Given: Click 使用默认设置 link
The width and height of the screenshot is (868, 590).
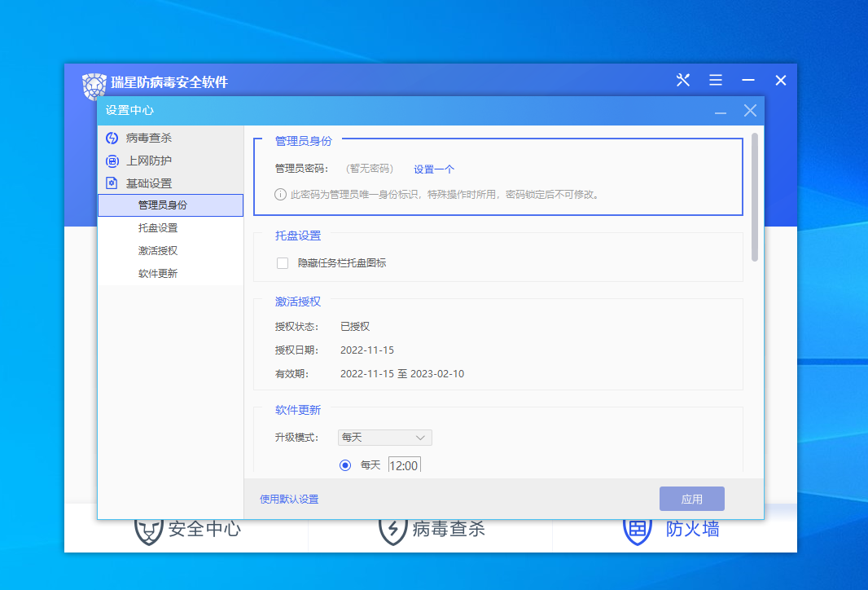Looking at the screenshot, I should [289, 500].
